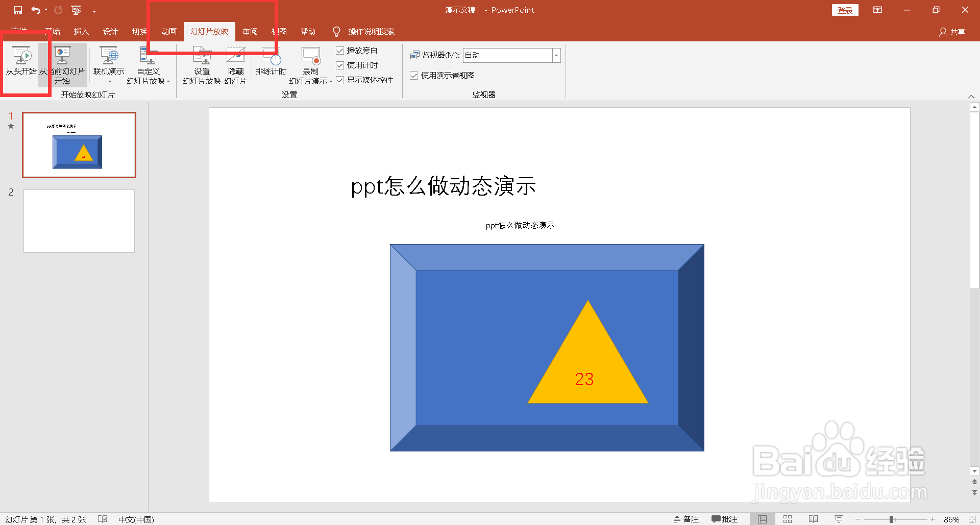The height and width of the screenshot is (525, 980).
Task: Switch to 阅读视图 reading view icon
Action: coord(813,519)
